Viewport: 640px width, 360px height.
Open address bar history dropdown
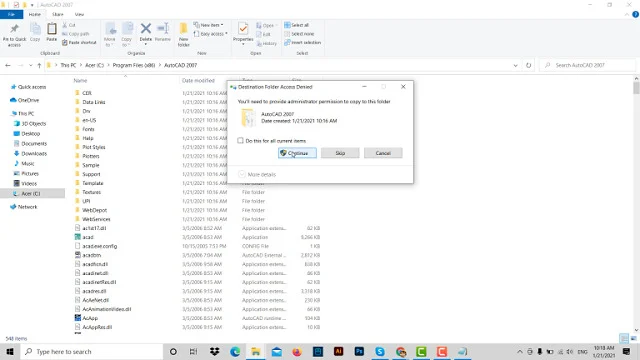[x=516, y=65]
